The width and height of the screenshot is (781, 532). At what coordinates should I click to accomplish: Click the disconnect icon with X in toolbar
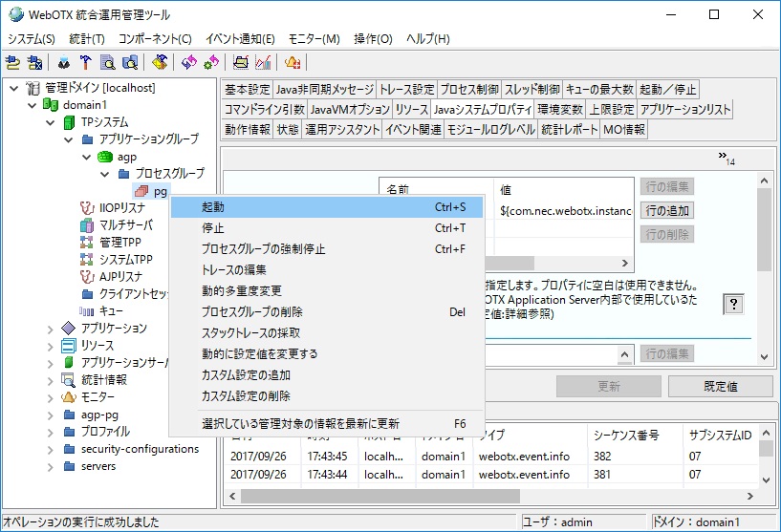tap(34, 63)
